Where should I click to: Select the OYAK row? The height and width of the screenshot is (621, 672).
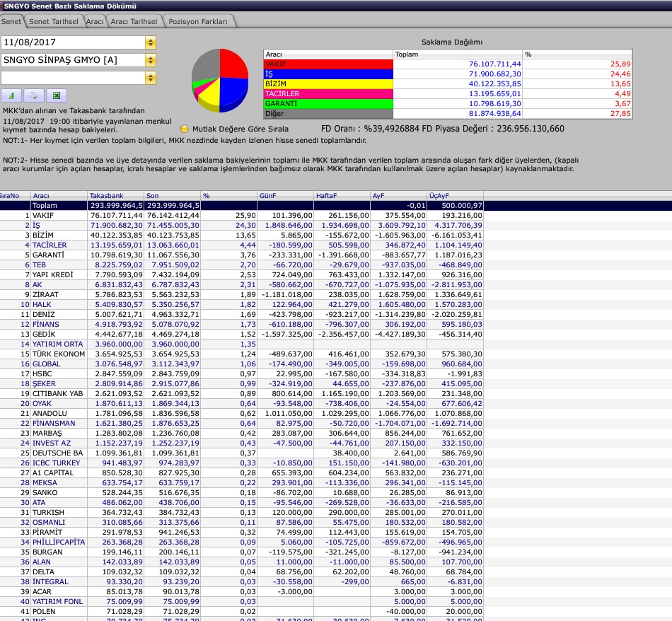242,403
